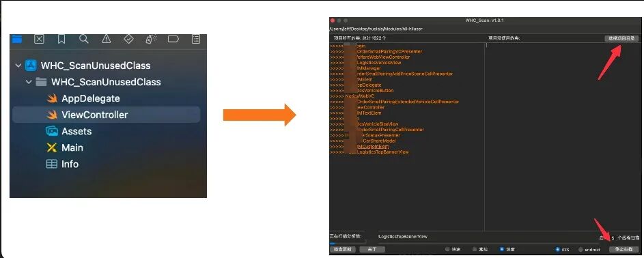The width and height of the screenshot is (644, 258).
Task: Click the OrderSmallPairingAddPriceSceneCellPresenter entry
Action: [x=404, y=74]
